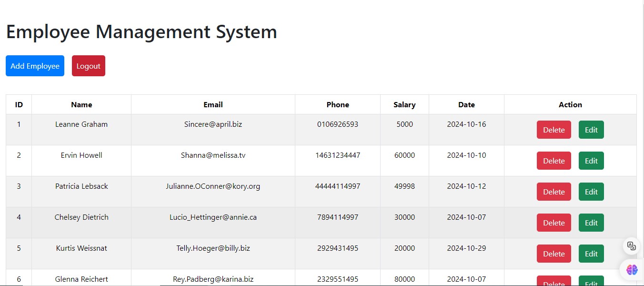Click the floating translate icon

(x=632, y=246)
